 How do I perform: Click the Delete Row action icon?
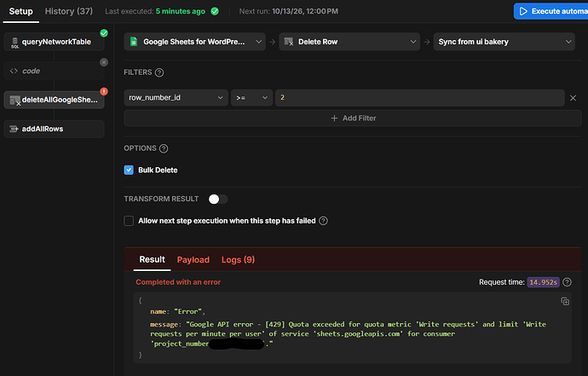pos(289,42)
